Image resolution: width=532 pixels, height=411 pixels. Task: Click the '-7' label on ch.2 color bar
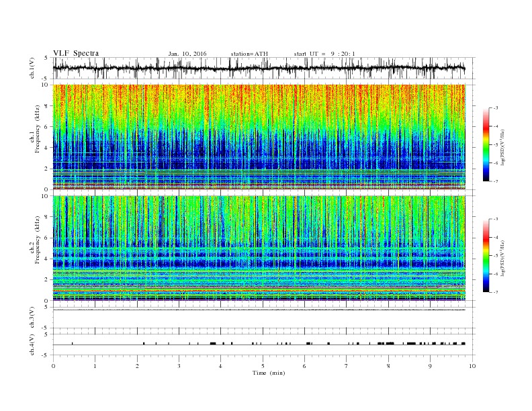(x=496, y=292)
